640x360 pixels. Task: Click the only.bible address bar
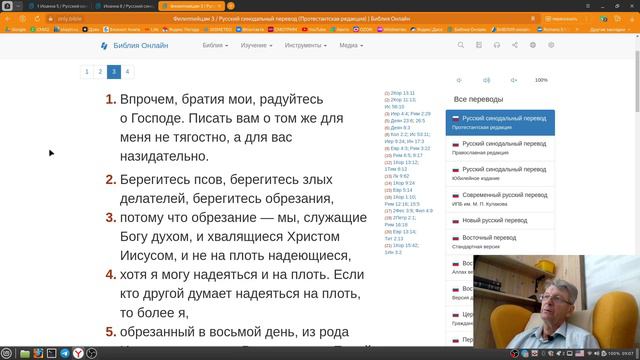69,19
